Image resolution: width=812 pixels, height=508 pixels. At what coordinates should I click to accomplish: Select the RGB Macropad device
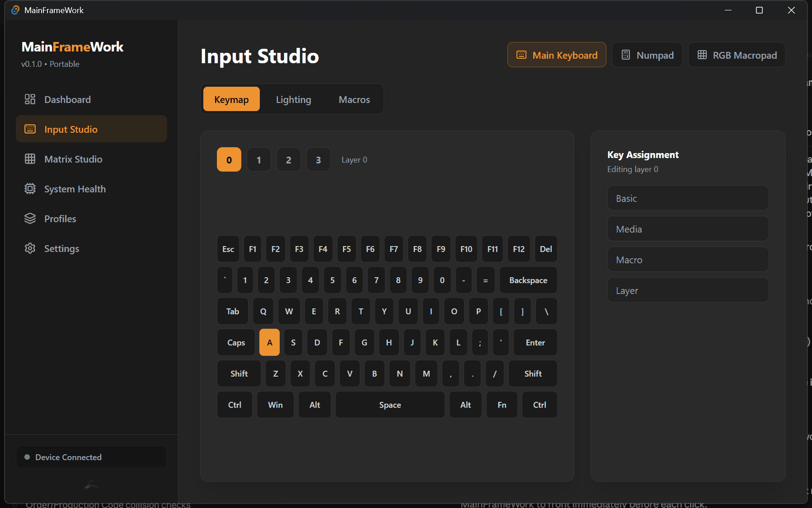737,55
